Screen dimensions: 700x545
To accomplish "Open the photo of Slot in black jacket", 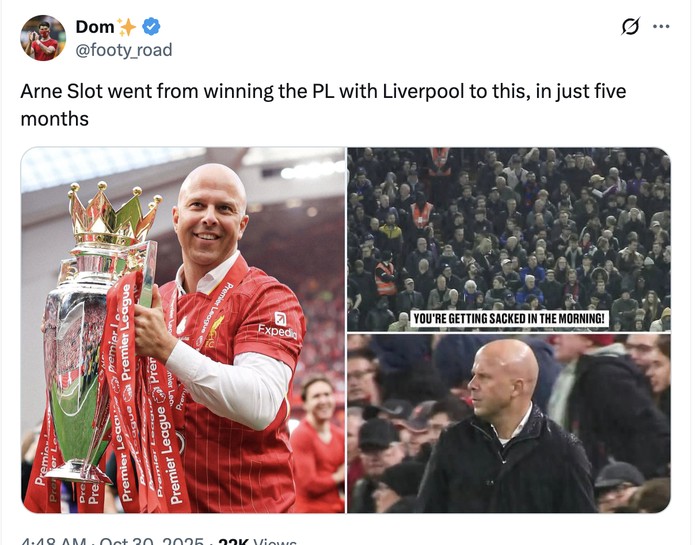I will pyautogui.click(x=509, y=423).
